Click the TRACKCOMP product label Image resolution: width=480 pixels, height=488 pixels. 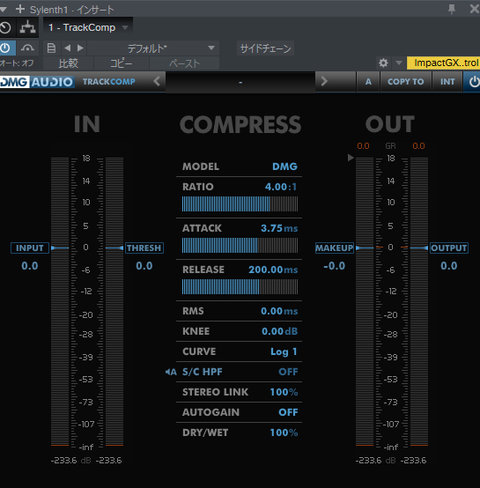(x=109, y=82)
